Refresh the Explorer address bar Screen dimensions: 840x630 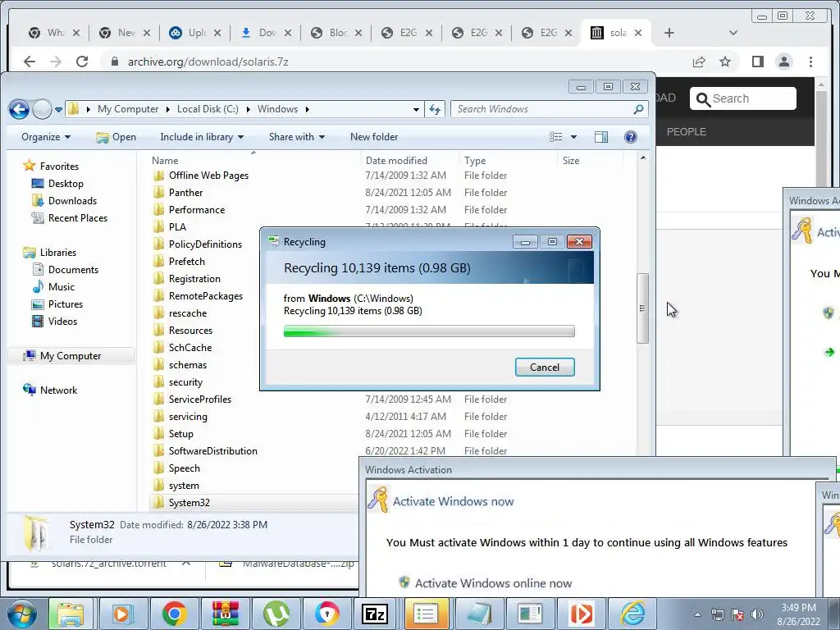coord(435,109)
